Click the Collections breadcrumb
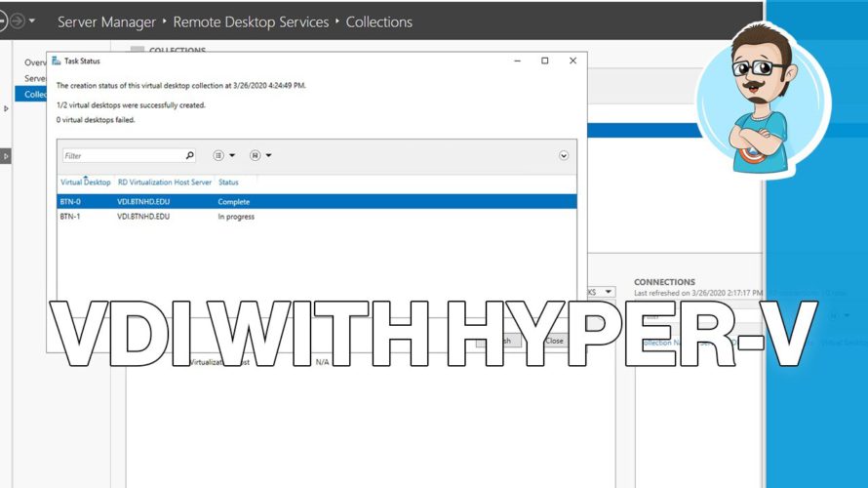Viewport: 868px width, 488px height. pyautogui.click(x=379, y=22)
